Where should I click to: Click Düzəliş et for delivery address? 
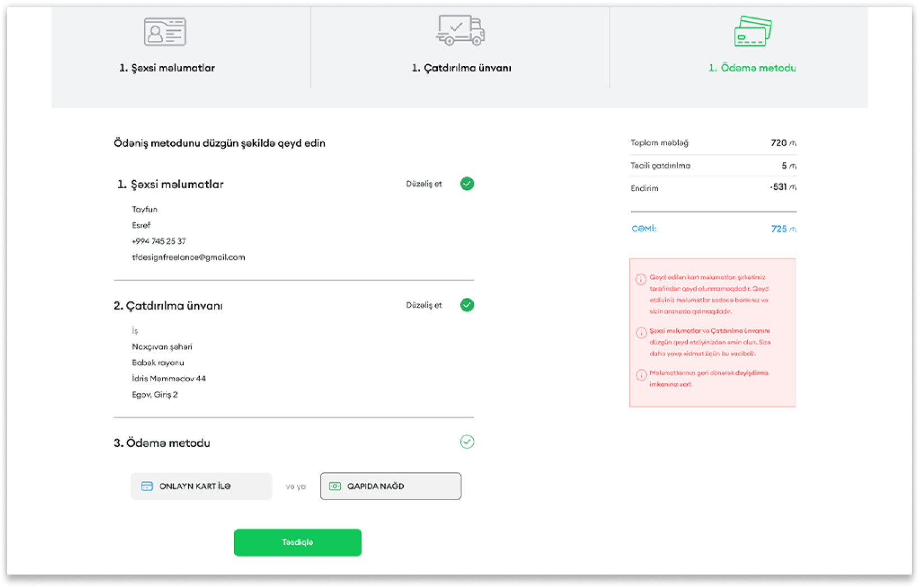tap(423, 305)
